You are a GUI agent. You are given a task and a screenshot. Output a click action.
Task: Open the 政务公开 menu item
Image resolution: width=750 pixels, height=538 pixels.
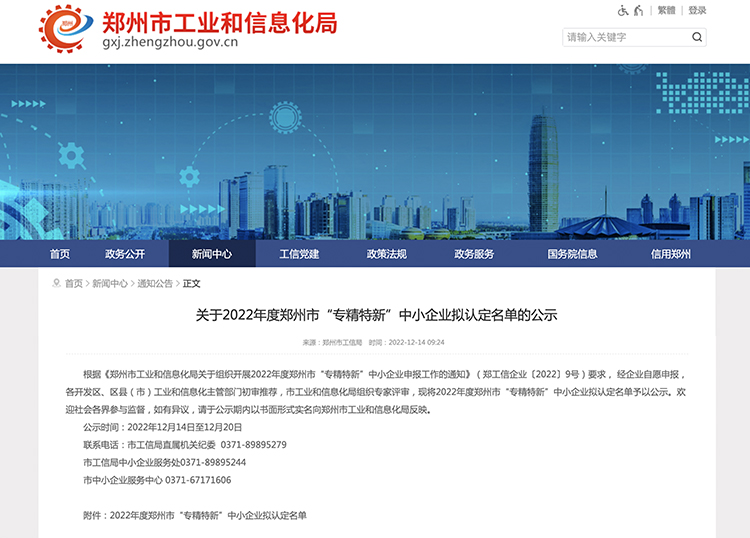[125, 254]
